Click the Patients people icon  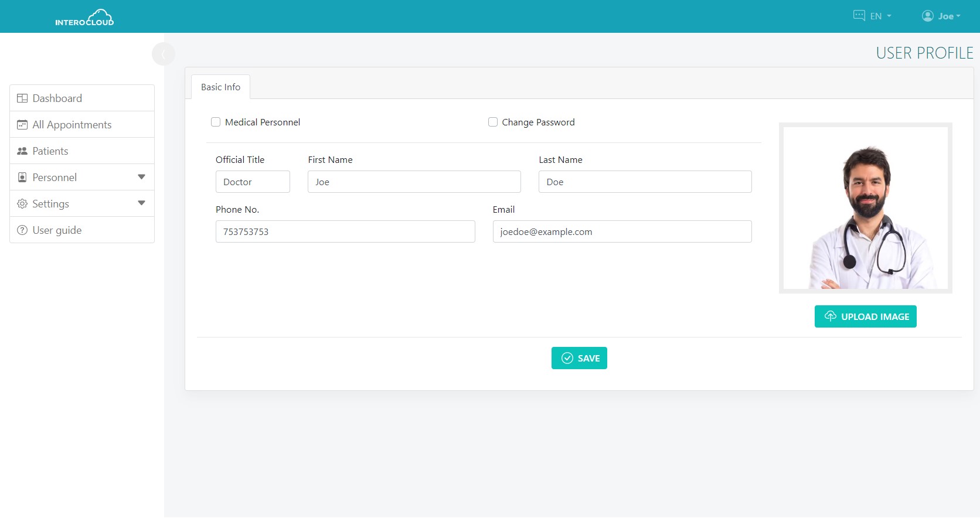(22, 151)
